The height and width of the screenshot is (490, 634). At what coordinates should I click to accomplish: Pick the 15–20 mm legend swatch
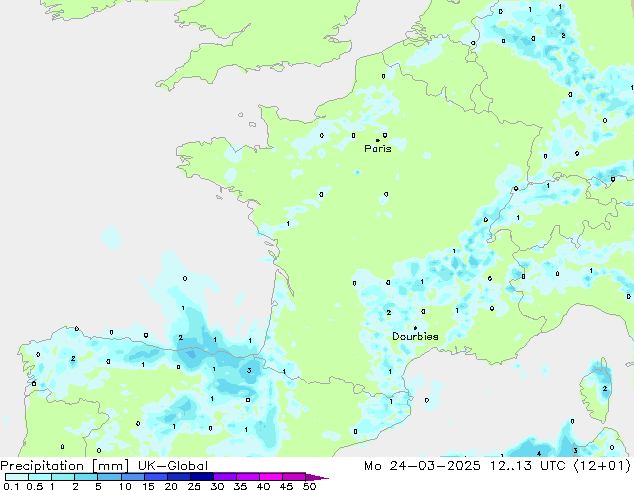(155, 477)
